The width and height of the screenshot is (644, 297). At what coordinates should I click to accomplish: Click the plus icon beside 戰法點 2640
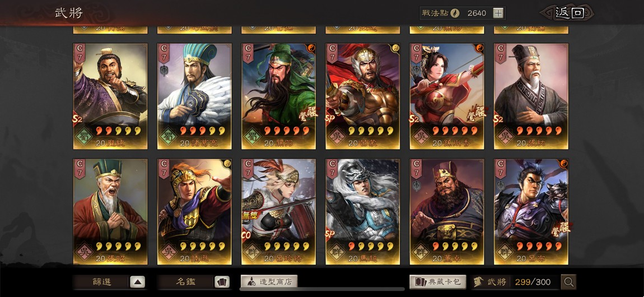(498, 13)
